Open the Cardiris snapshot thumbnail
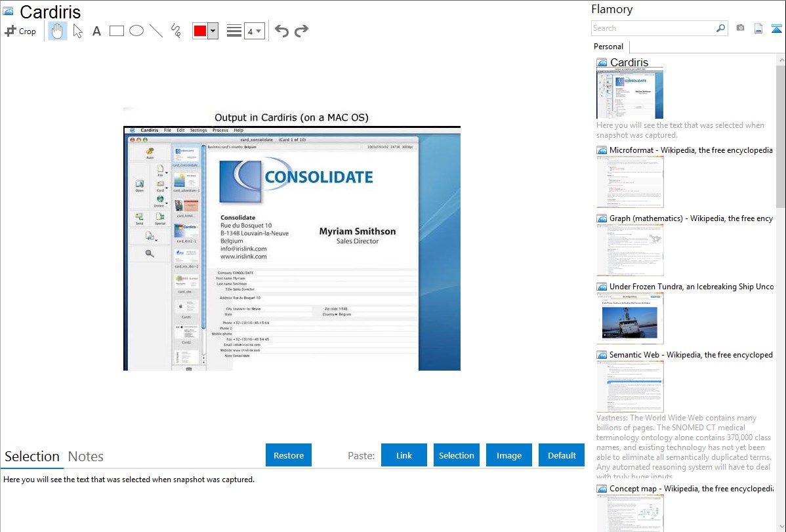This screenshot has width=786, height=532. click(x=630, y=94)
